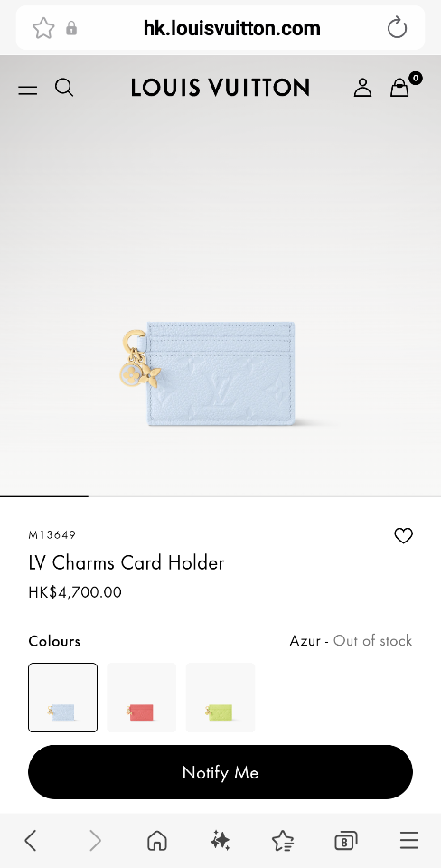Bookmark page with star icon in address bar

(43, 28)
